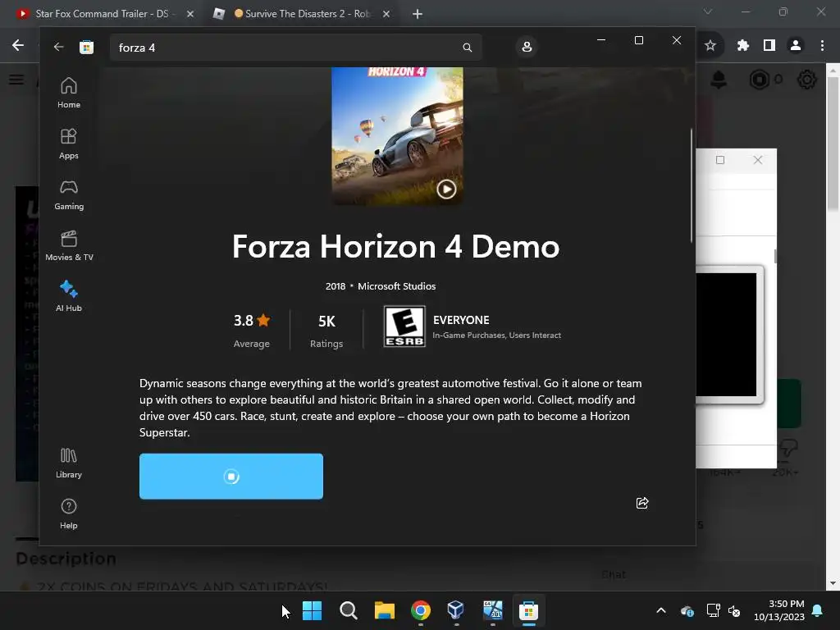The height and width of the screenshot is (630, 840).
Task: Click the Forza Horizon 4 cover art
Action: [x=397, y=136]
